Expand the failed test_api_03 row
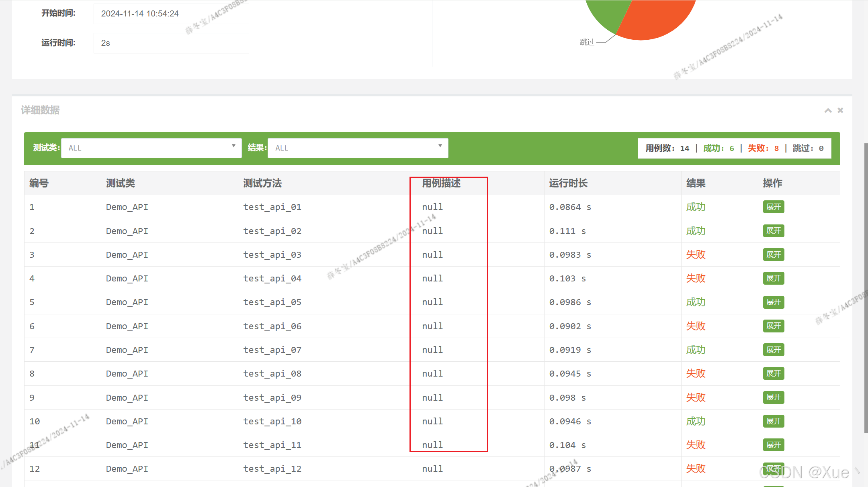 [x=773, y=255]
